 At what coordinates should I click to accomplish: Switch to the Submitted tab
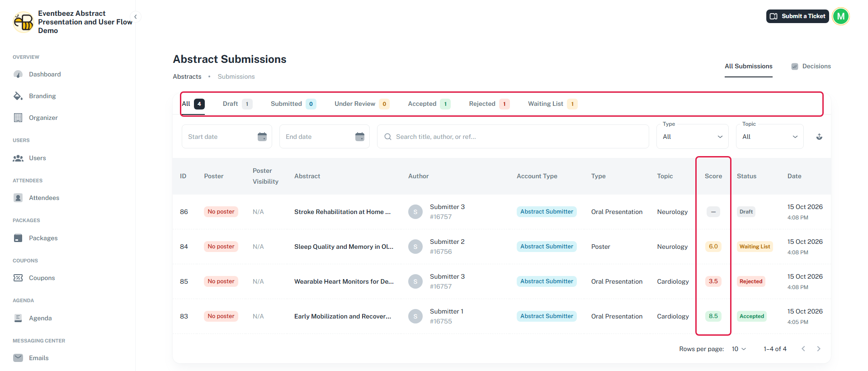[x=293, y=104]
